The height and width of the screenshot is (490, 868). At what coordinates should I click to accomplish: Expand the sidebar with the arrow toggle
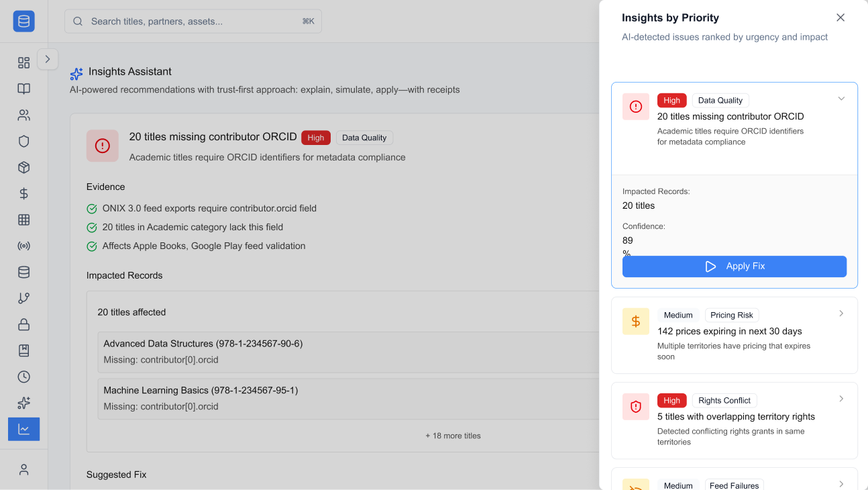(x=48, y=59)
